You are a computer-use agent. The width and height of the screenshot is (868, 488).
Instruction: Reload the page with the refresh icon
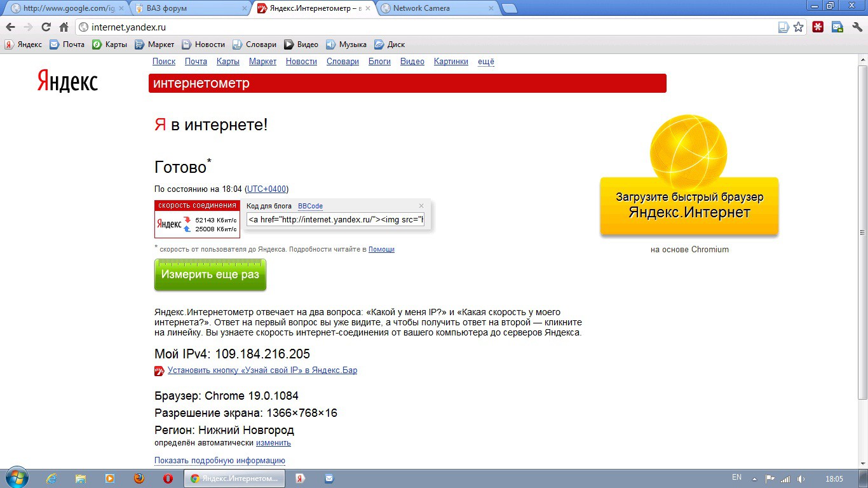[x=46, y=27]
